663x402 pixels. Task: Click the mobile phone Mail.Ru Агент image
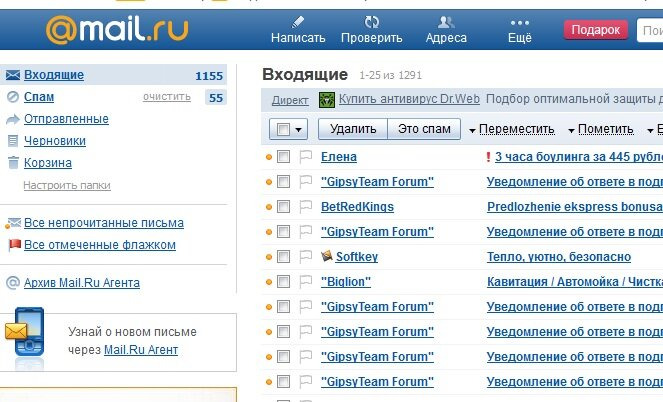tap(25, 338)
